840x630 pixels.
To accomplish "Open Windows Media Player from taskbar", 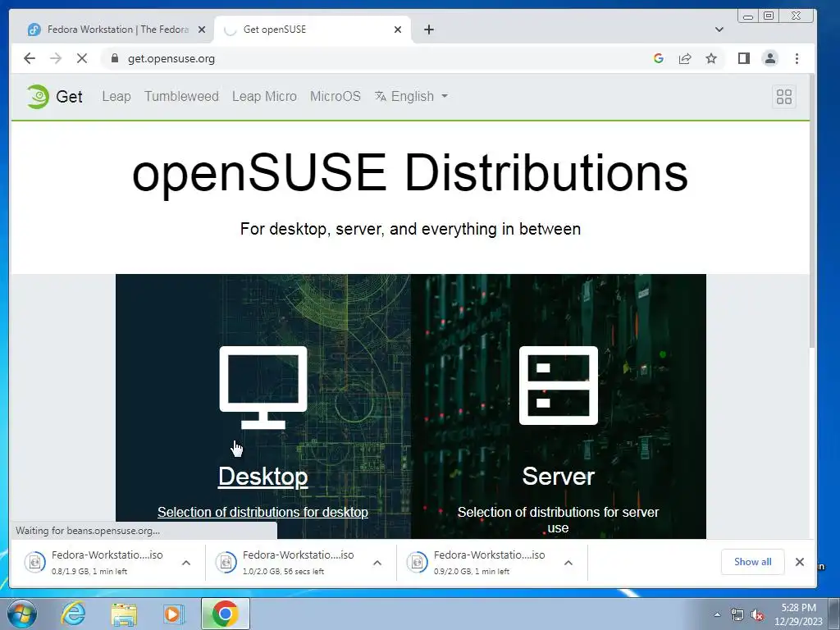I will (x=173, y=614).
